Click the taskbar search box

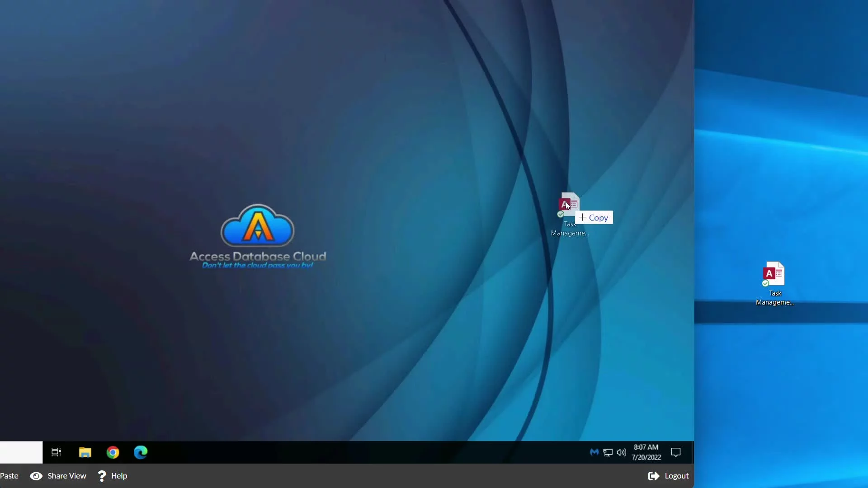click(x=21, y=452)
